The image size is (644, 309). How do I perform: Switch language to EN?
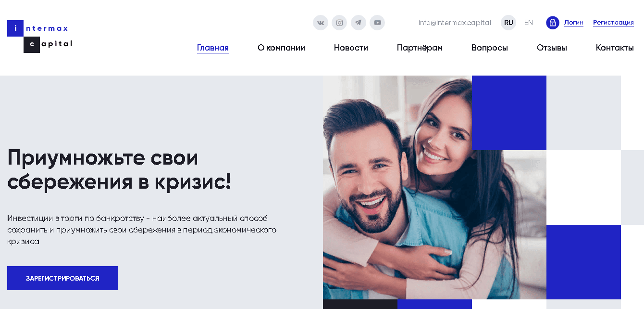(529, 23)
